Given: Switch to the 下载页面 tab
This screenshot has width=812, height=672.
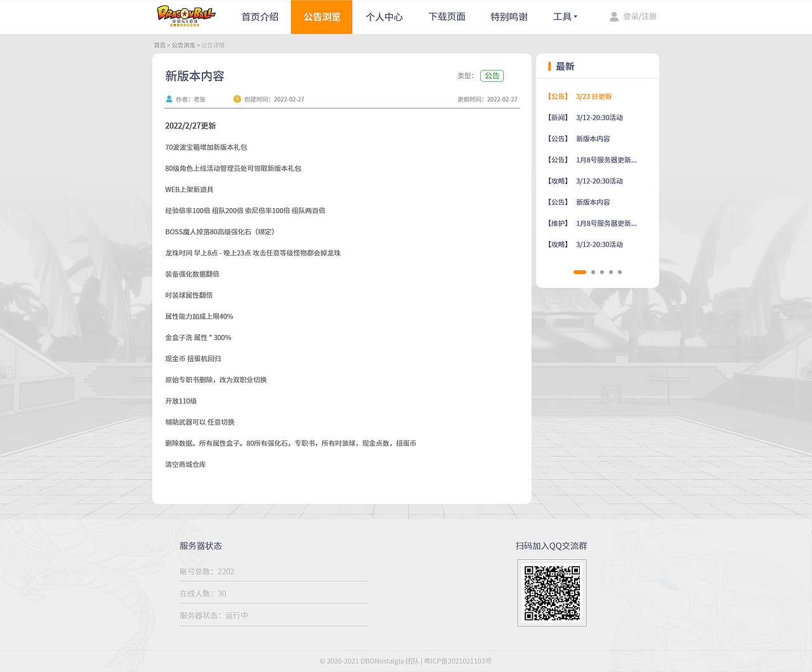Looking at the screenshot, I should click(447, 16).
